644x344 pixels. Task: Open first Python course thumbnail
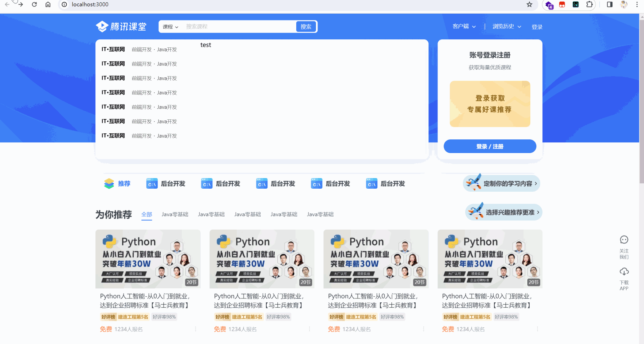click(148, 259)
